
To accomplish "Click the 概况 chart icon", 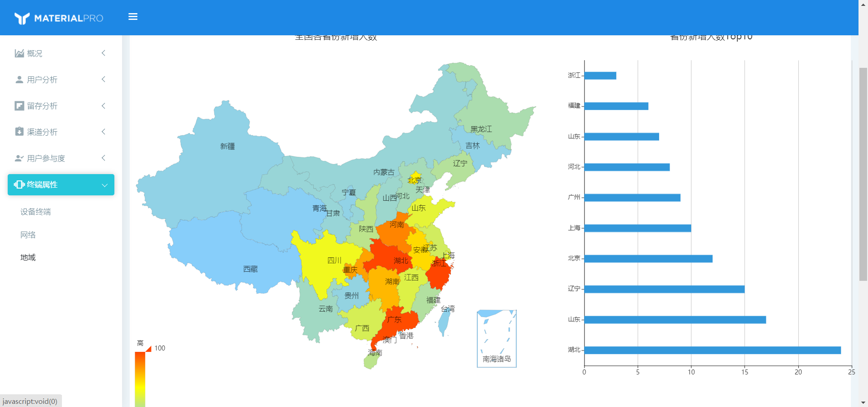I will click(x=19, y=53).
